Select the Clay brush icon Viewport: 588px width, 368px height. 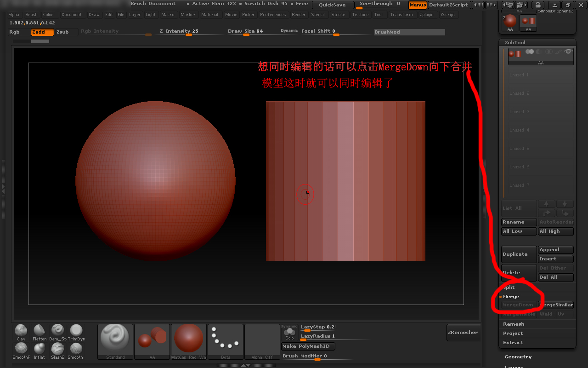tap(21, 332)
